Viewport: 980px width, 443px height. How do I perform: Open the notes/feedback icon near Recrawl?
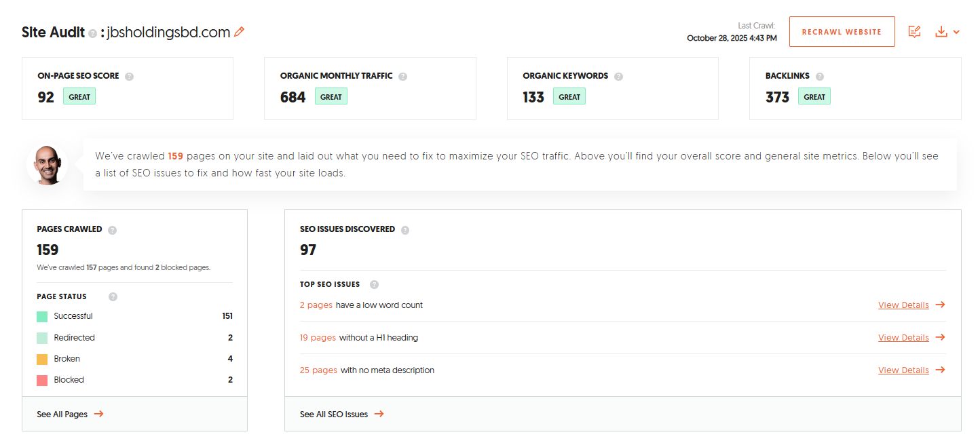click(x=914, y=32)
